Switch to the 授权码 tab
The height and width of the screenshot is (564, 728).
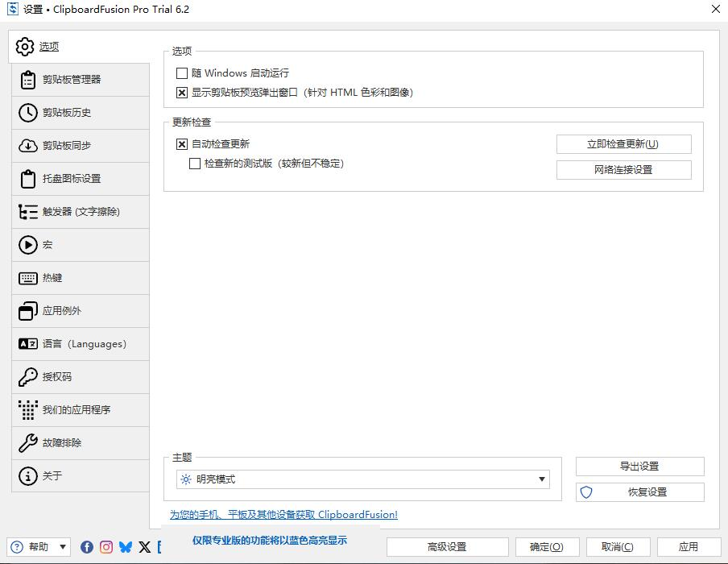(x=79, y=377)
